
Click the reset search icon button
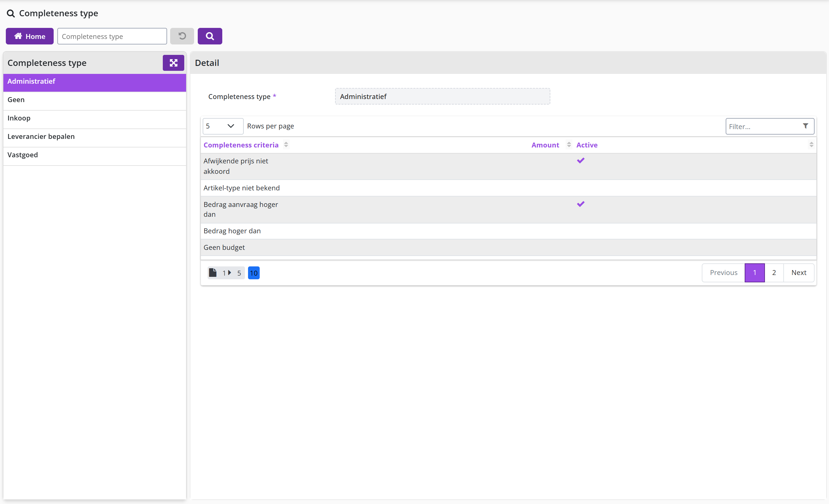[x=182, y=36]
